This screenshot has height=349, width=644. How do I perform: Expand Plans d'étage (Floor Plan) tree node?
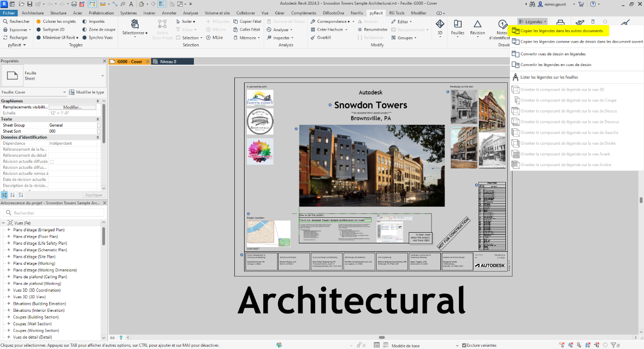point(8,236)
